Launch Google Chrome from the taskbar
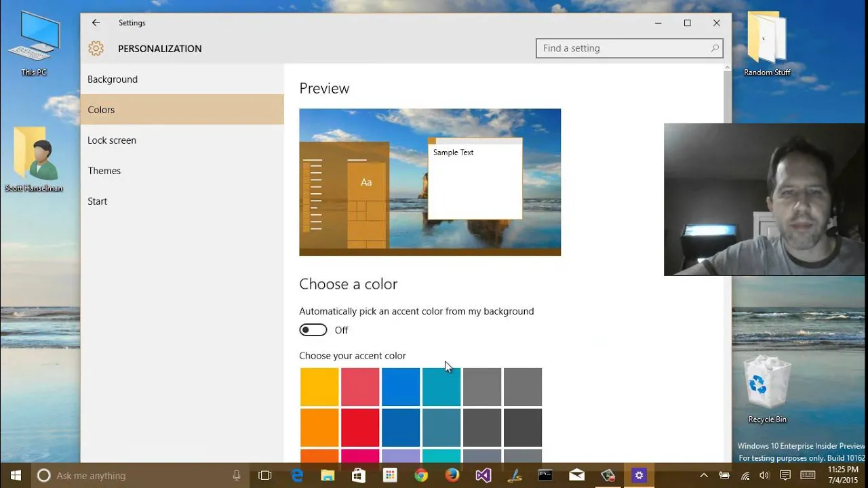The height and width of the screenshot is (488, 868). 421,476
